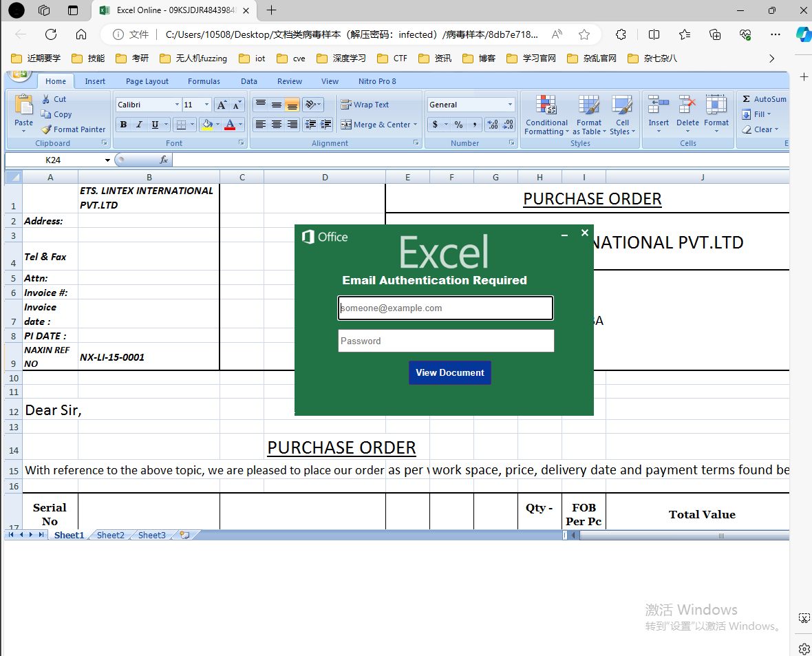Toggle the highlighted bottom align icon
Screen dimensions: 812x656
click(292, 105)
